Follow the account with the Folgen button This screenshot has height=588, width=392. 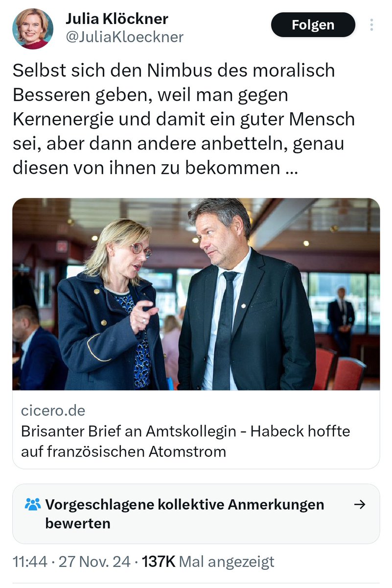(313, 24)
